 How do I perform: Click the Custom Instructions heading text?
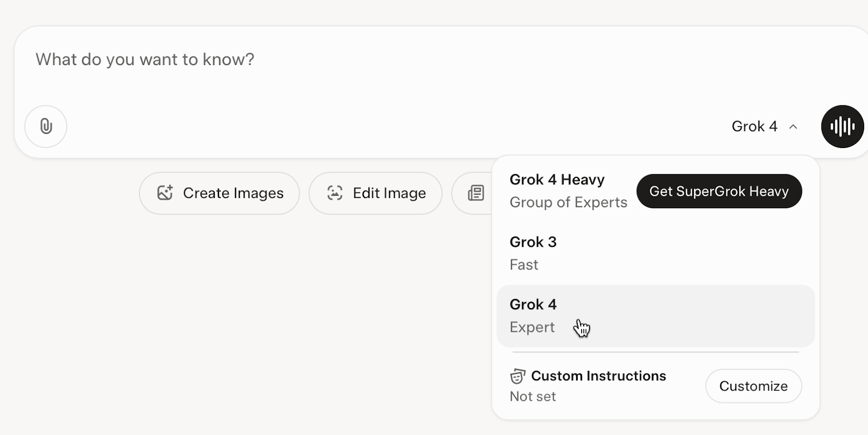(x=598, y=376)
